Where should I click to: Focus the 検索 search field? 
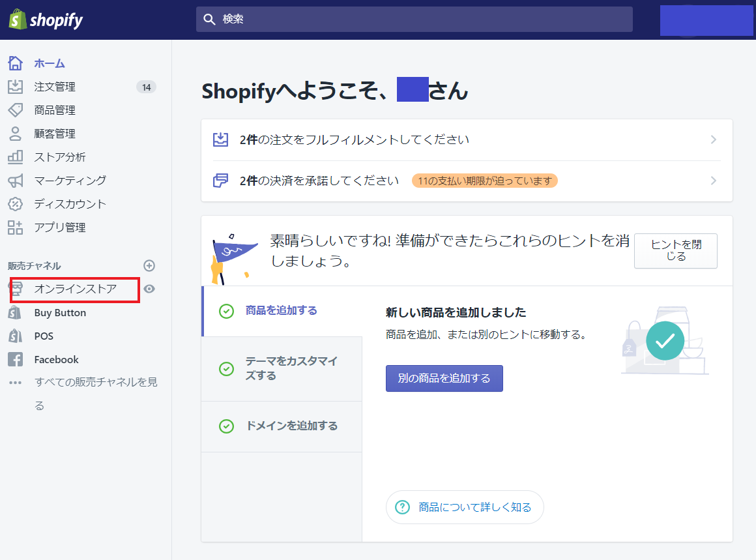414,20
